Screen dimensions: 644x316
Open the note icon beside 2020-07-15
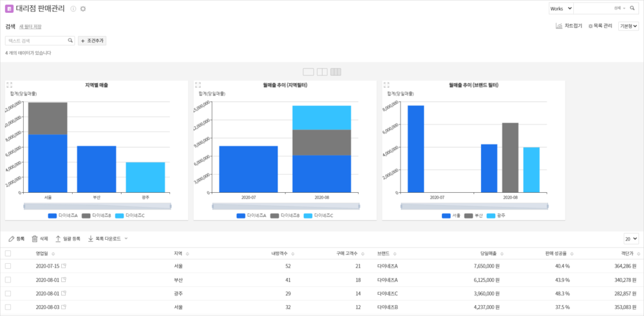[x=64, y=266]
